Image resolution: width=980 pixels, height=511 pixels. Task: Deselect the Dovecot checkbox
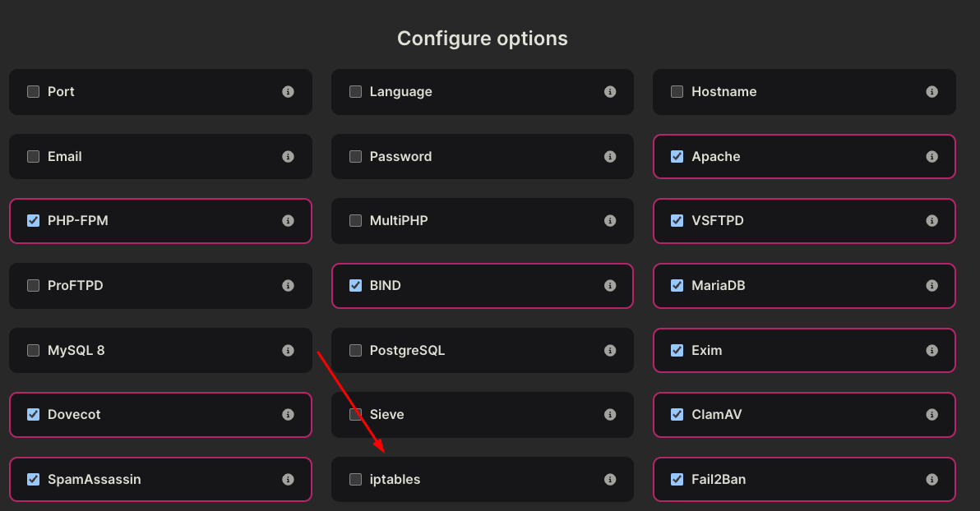click(x=33, y=415)
